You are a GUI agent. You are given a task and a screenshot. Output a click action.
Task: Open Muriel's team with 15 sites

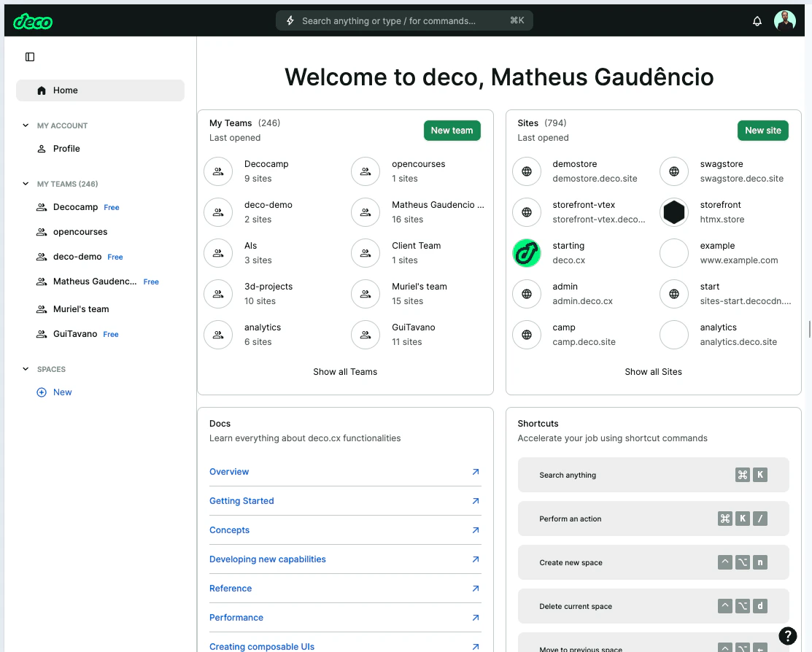tap(419, 294)
